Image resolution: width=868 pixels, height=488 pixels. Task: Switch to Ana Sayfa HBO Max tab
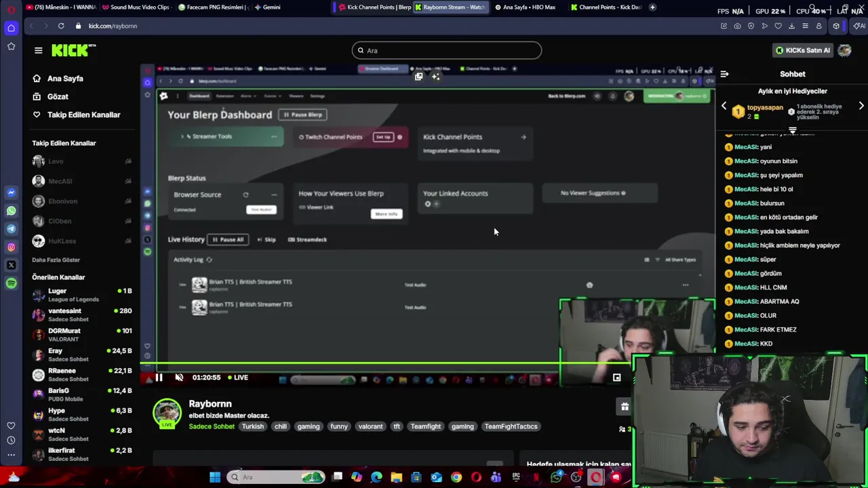[x=526, y=7]
